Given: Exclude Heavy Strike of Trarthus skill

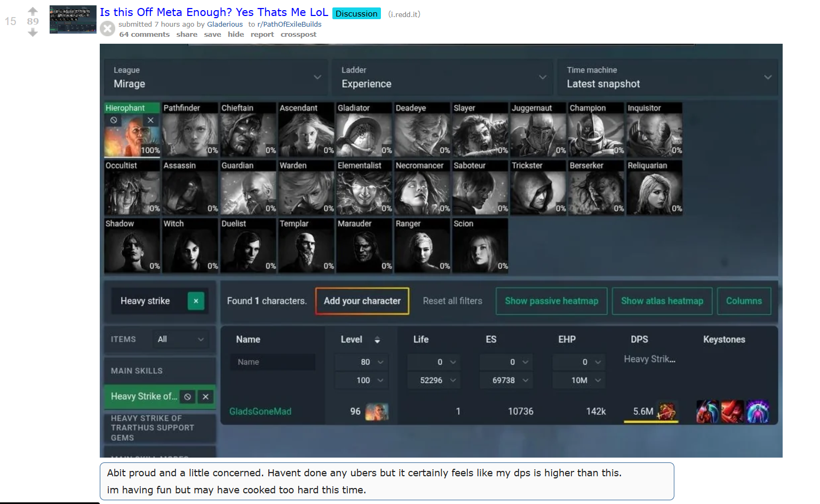Looking at the screenshot, I should coord(187,397).
